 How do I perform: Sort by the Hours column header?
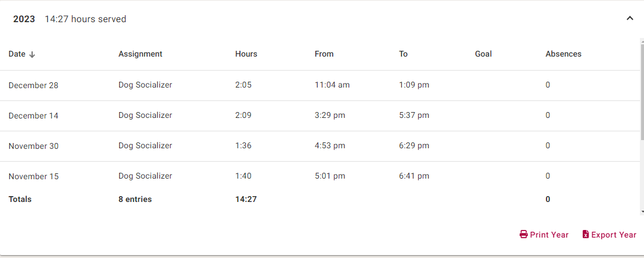[246, 54]
